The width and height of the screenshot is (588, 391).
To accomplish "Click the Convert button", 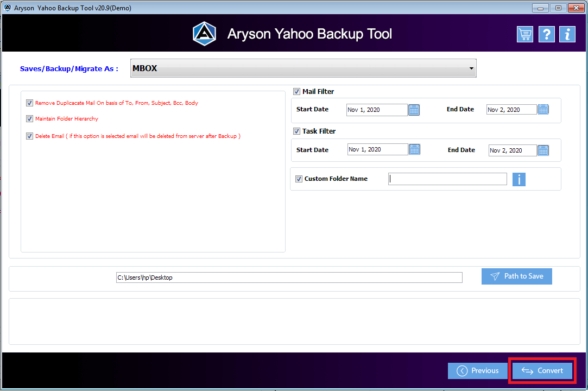I will (541, 370).
